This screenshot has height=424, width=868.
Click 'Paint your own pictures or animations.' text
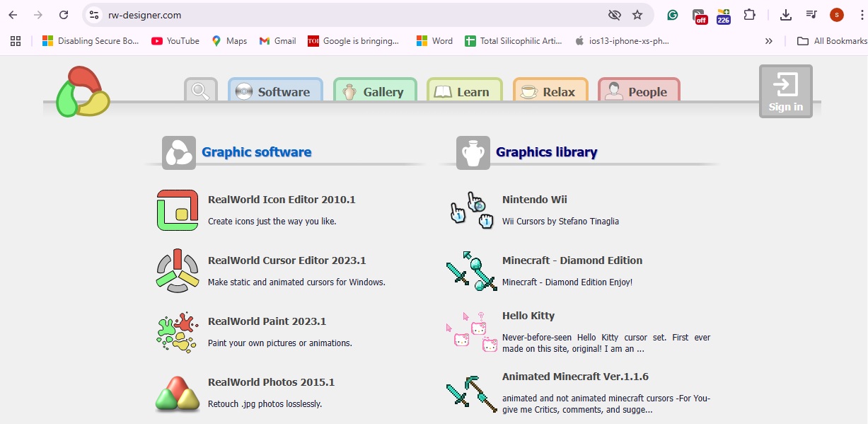280,343
